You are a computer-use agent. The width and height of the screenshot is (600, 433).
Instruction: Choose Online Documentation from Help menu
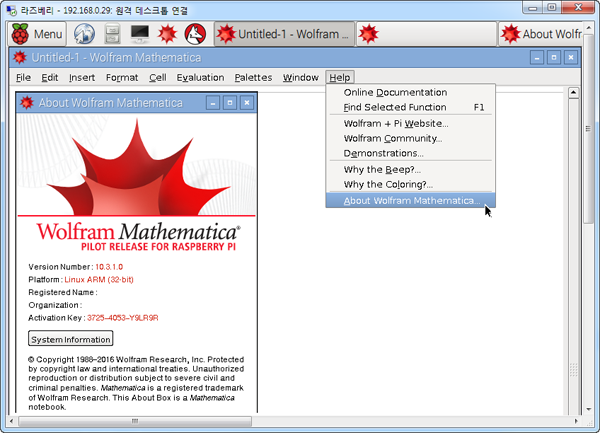click(411, 93)
